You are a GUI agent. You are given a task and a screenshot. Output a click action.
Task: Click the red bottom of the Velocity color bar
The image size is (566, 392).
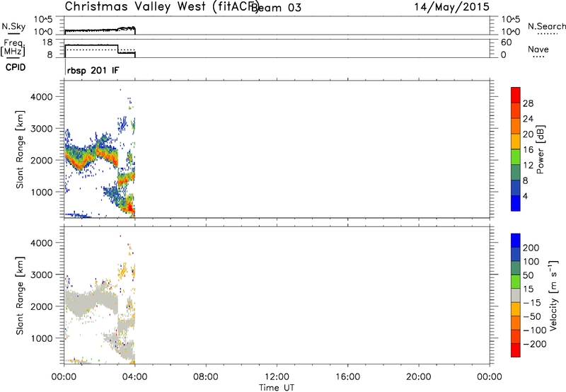click(516, 350)
